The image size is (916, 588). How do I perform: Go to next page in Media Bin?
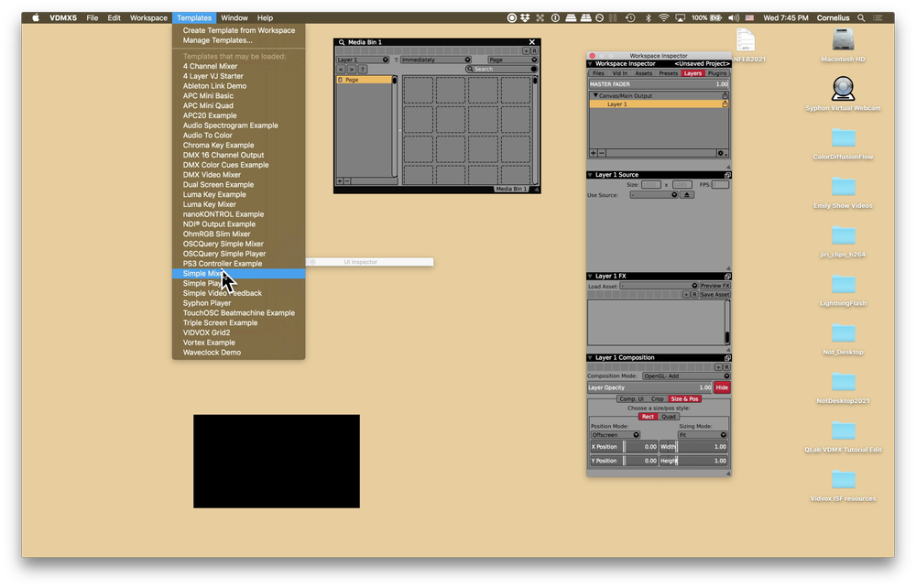(352, 69)
